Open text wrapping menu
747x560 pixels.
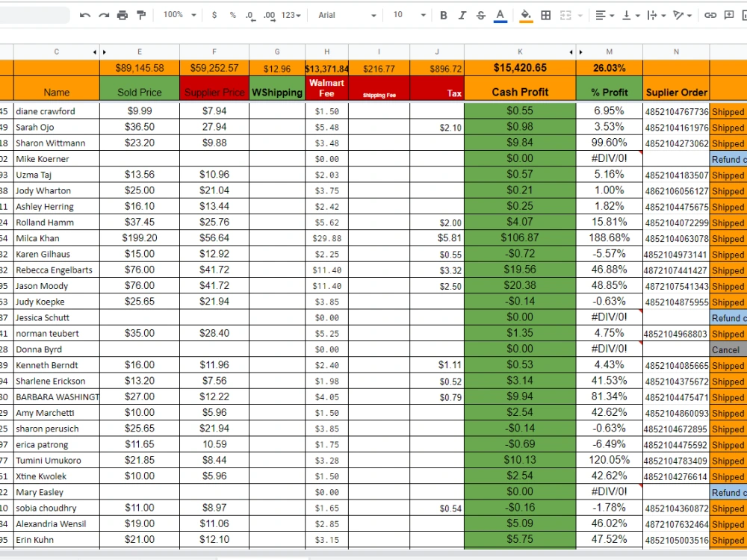[x=656, y=15]
